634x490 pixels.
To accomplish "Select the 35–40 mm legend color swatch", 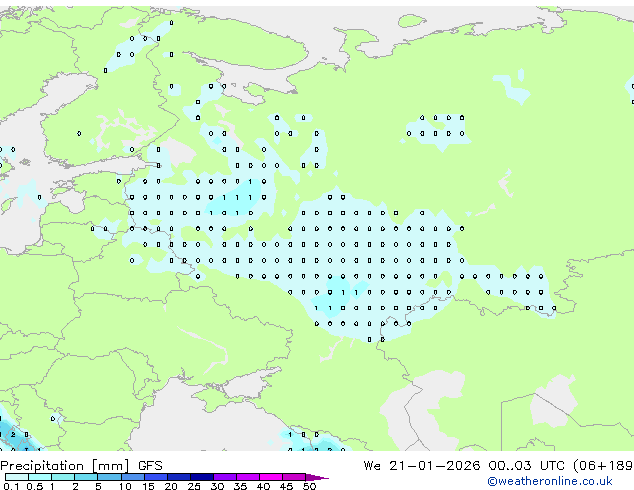I will 248,477.
